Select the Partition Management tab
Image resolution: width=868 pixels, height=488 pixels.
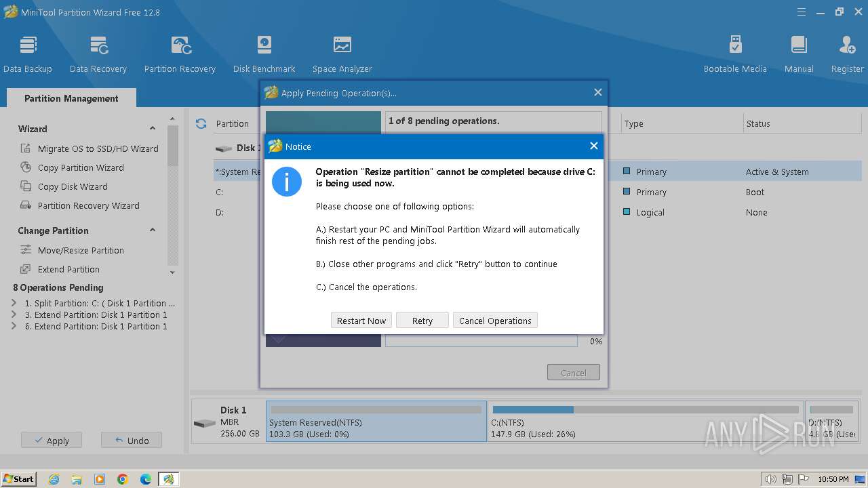click(71, 98)
